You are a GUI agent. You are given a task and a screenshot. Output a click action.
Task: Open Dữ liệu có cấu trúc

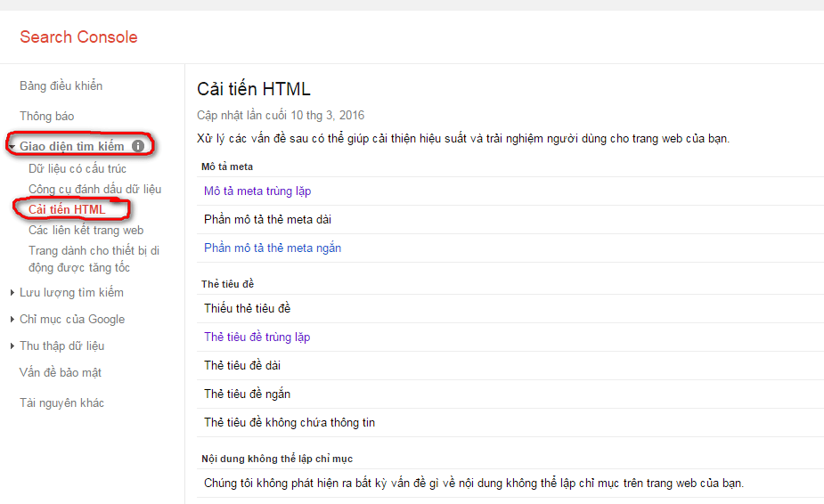[x=78, y=168]
